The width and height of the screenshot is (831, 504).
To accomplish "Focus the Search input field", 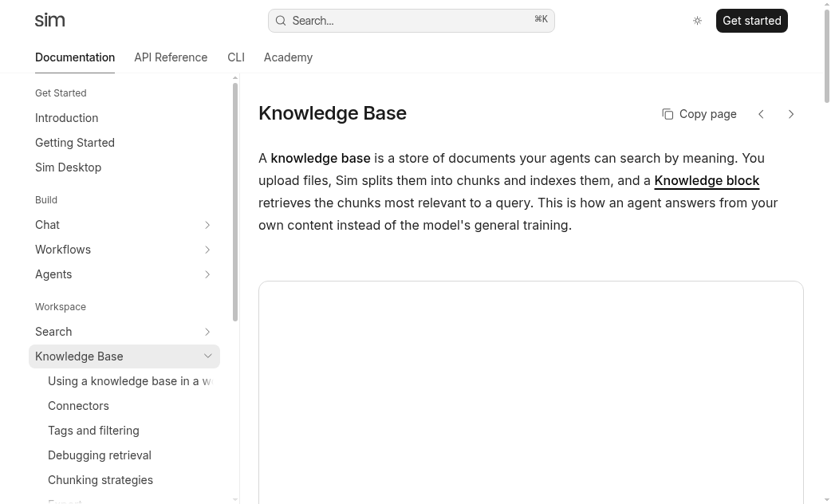I will click(412, 21).
